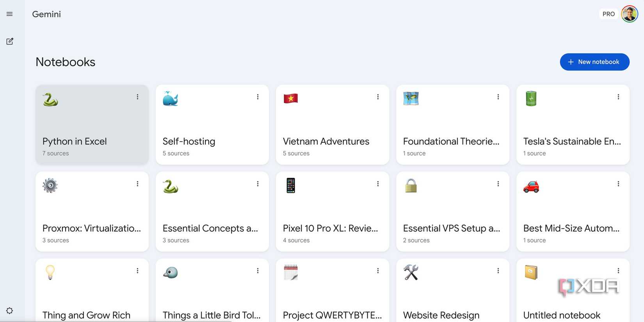
Task: Click the Notebooks page heading
Action: (66, 62)
